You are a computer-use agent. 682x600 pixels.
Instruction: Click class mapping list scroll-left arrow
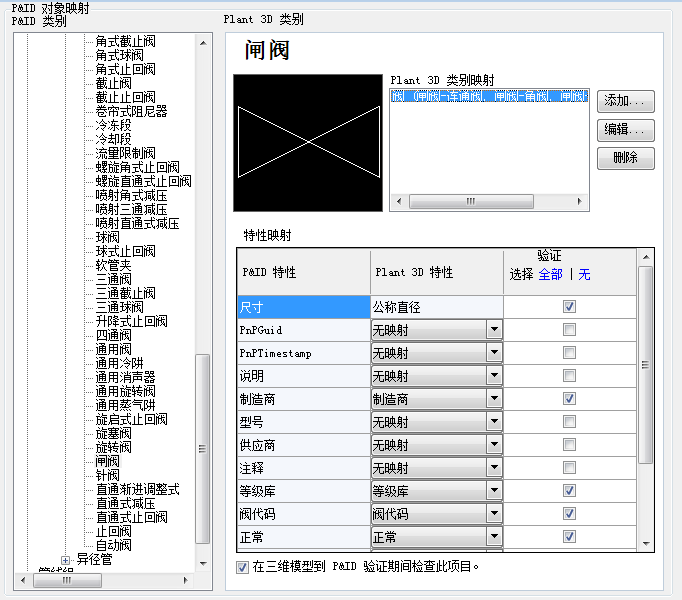(399, 201)
